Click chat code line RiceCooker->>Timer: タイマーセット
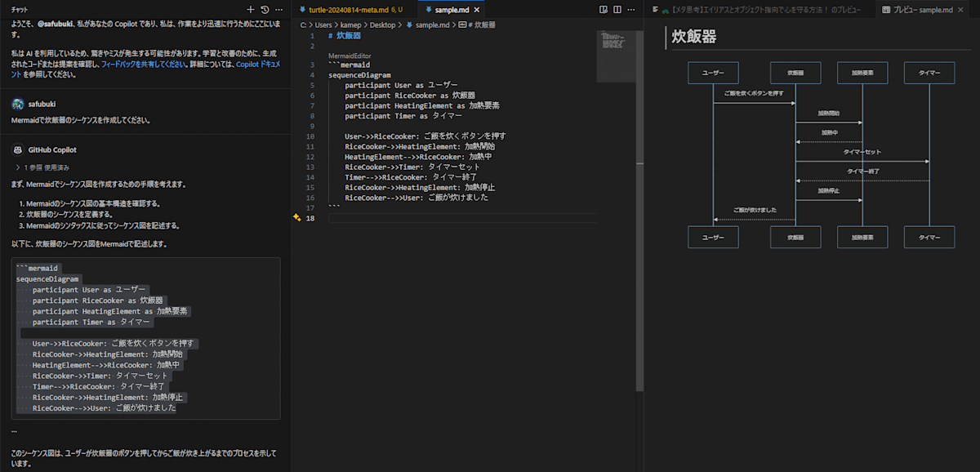 [x=100, y=376]
